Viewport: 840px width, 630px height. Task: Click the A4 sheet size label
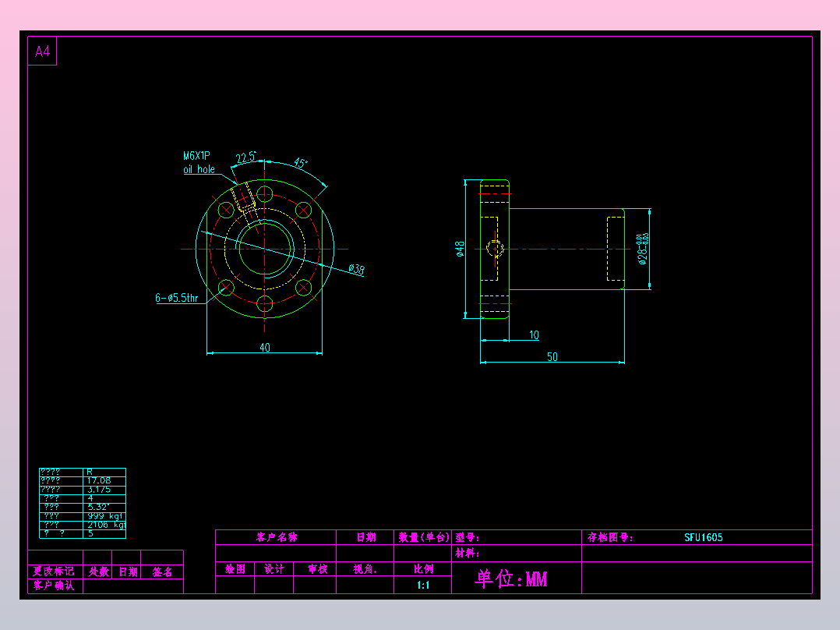42,51
